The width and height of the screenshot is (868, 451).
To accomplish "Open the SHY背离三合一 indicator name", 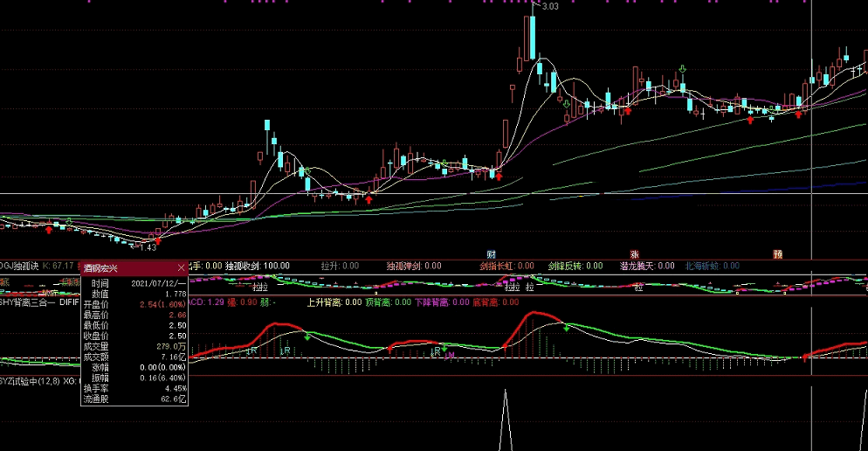I will click(27, 302).
